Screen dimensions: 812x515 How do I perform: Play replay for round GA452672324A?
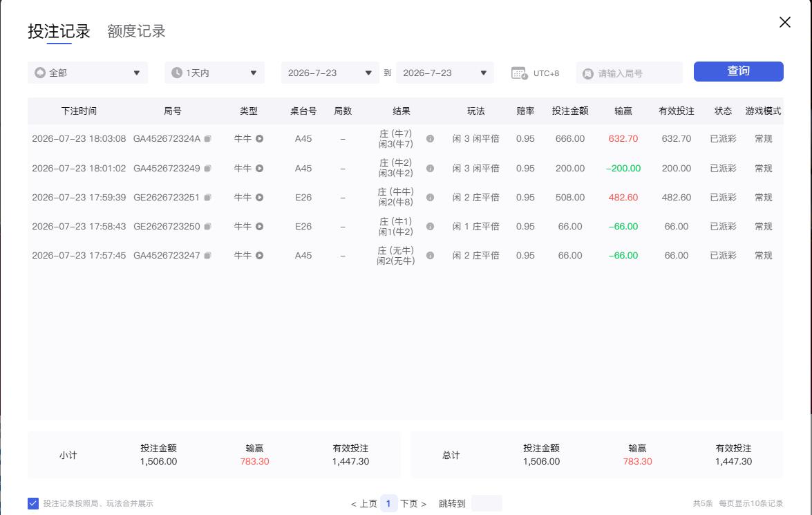(259, 139)
